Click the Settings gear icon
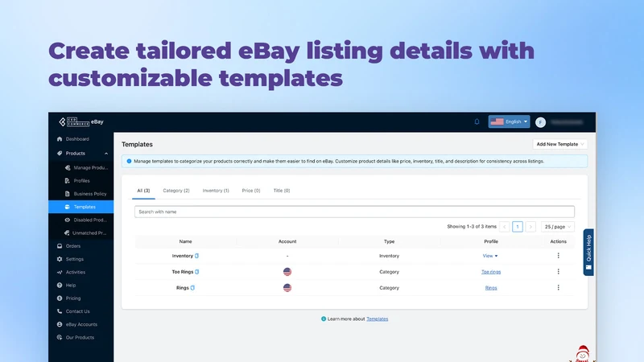This screenshot has height=362, width=644. (x=60, y=259)
